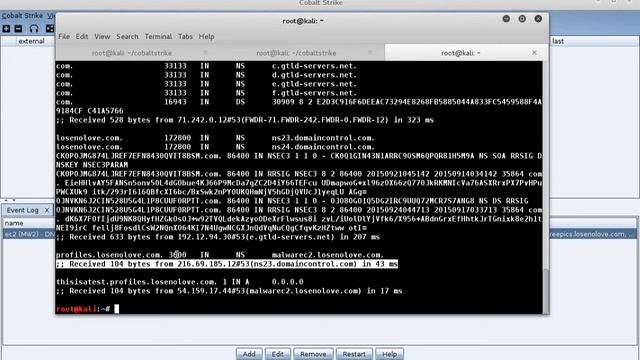This screenshot has width=640, height=360.
Task: Click the highlighted ns23.domaincontrol.com received line
Action: coord(227,264)
